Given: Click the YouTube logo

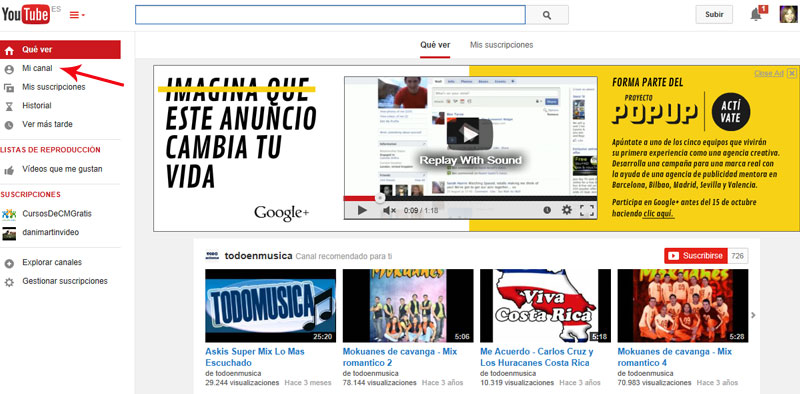Looking at the screenshot, I should point(26,14).
